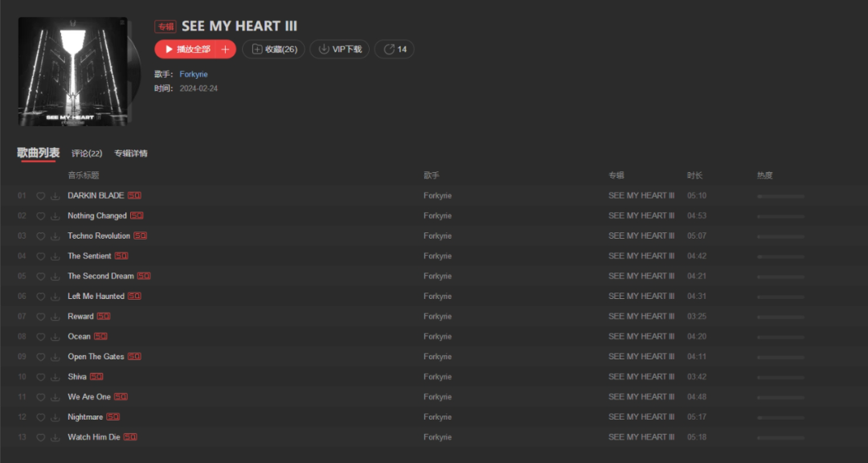Click the VIP下载 download button
This screenshot has height=463, width=868.
point(339,49)
